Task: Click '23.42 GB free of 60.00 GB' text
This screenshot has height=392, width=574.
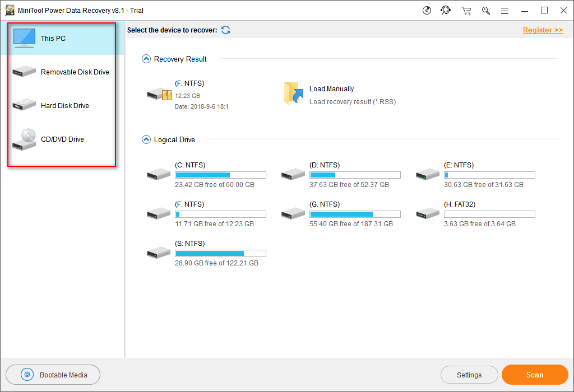Action: pyautogui.click(x=215, y=185)
